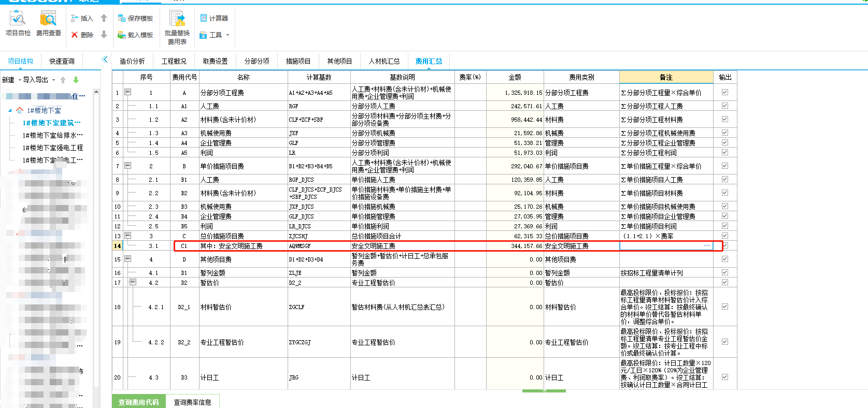Screen dimensions: 868x408
Task: Toggle output checkbox for 总价措施项目费 row
Action: click(x=724, y=236)
